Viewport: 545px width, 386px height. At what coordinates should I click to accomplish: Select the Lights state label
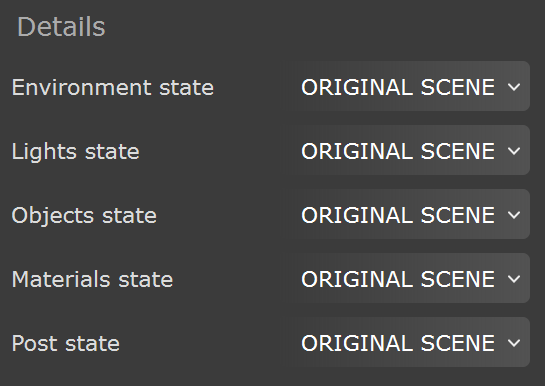(75, 152)
